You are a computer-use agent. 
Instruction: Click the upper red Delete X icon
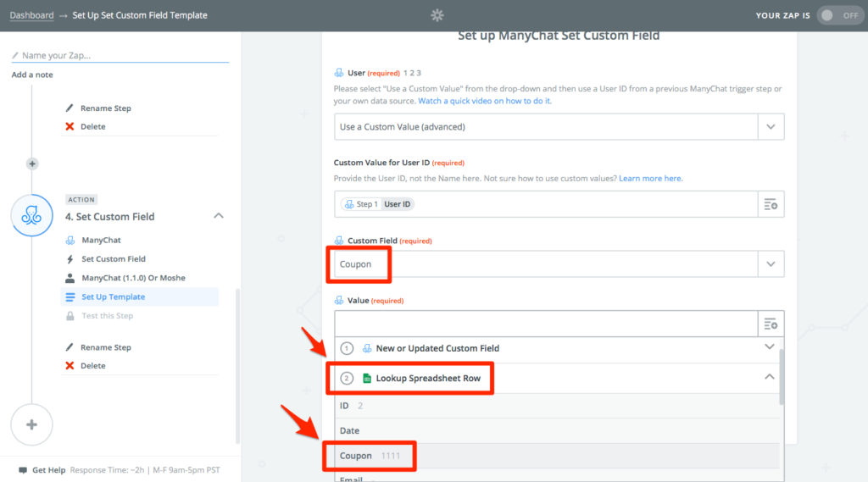(70, 127)
